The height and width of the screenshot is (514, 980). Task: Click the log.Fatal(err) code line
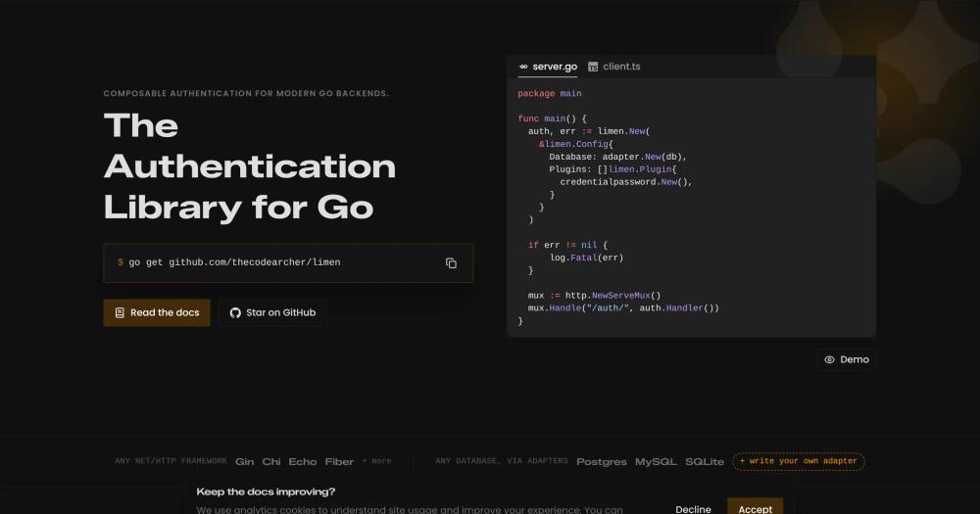click(586, 257)
